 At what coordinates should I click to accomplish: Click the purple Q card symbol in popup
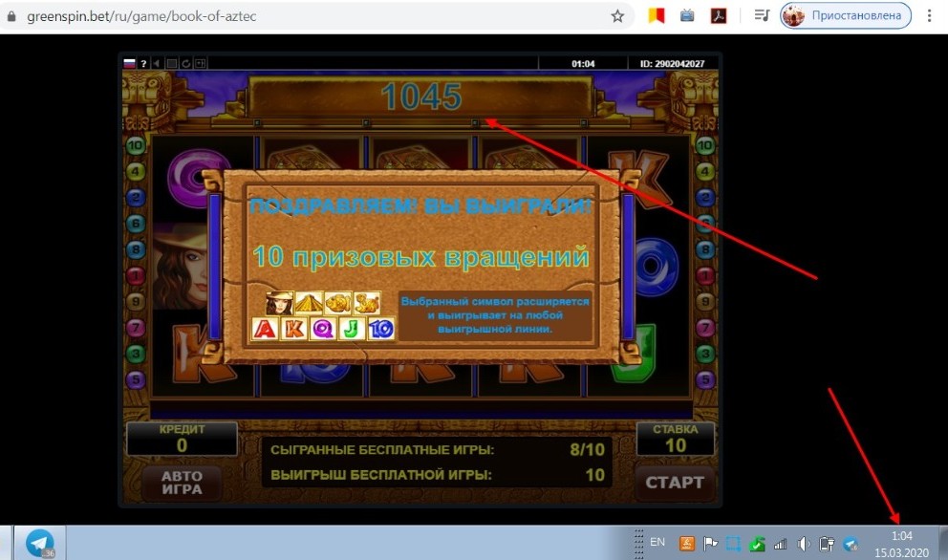[323, 329]
